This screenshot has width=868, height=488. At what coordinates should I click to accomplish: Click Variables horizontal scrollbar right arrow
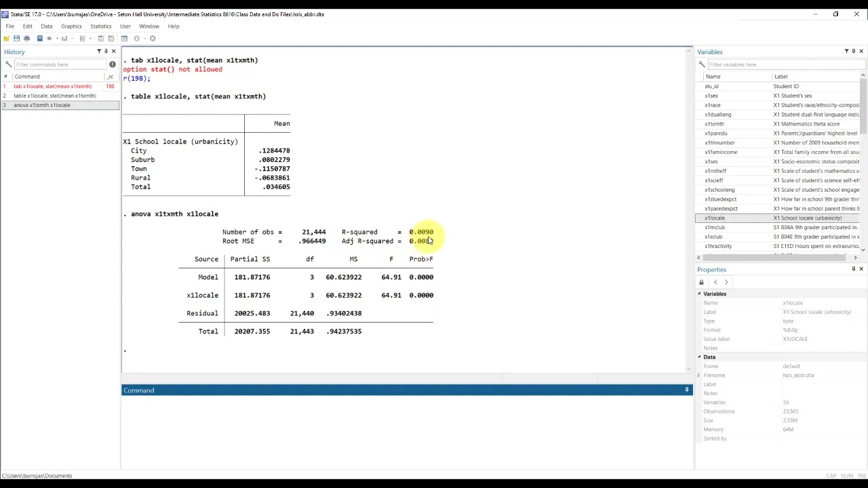tap(855, 258)
